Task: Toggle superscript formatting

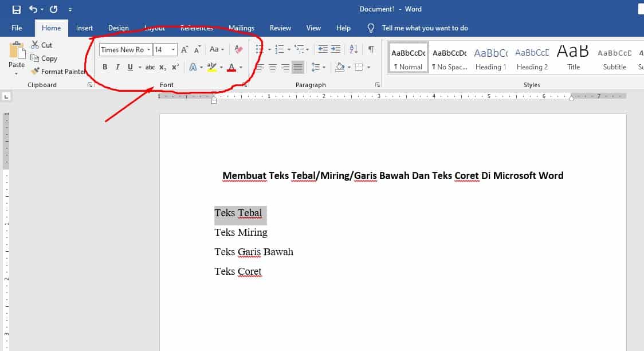Action: (175, 67)
